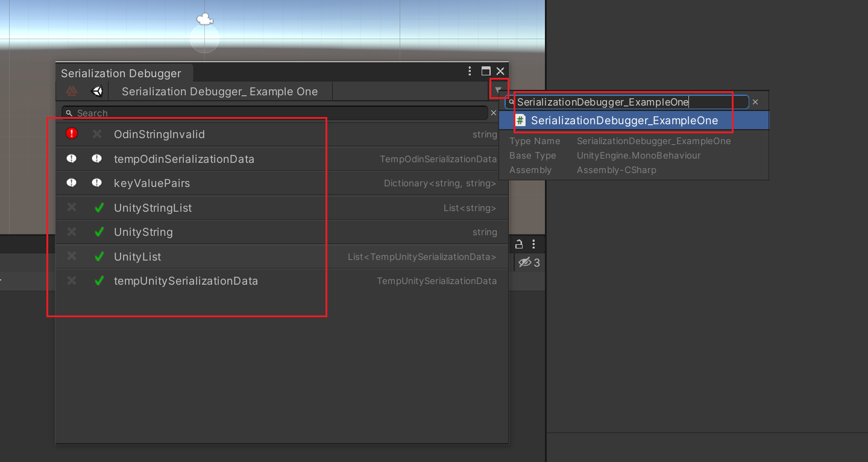Clear the type search field
Viewport: 868px width, 462px height.
[x=755, y=103]
